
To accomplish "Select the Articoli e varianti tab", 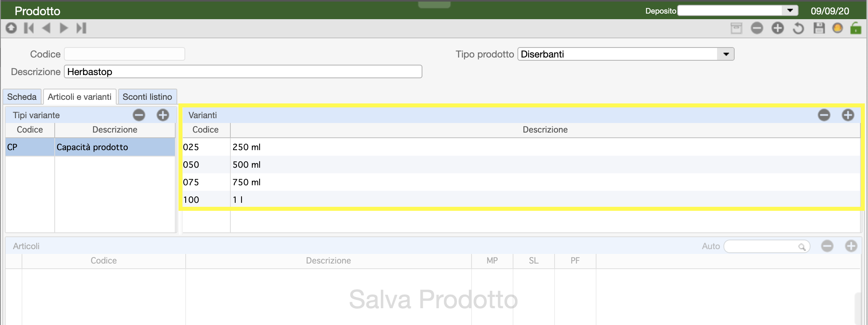I will point(79,97).
